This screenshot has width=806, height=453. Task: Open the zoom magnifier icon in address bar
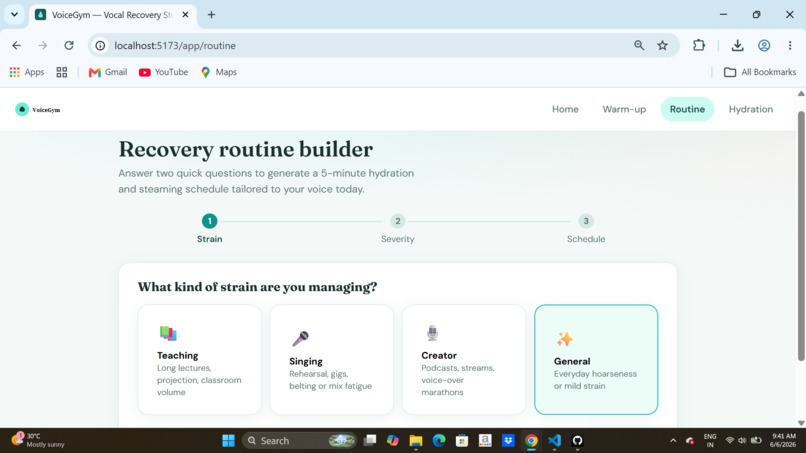[639, 45]
